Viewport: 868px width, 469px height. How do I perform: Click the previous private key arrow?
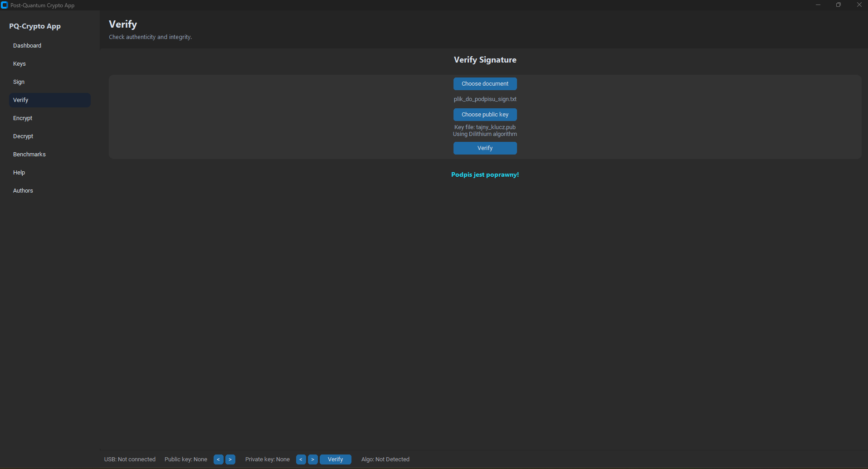(301, 459)
